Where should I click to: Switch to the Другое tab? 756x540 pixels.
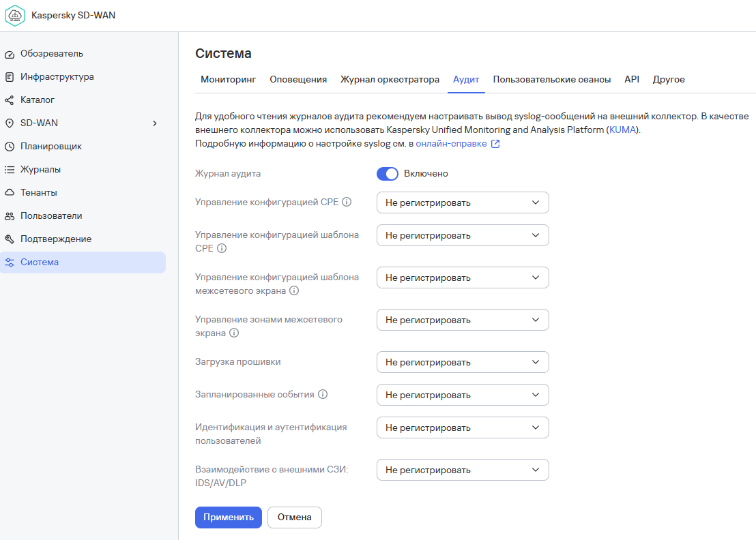(x=669, y=80)
